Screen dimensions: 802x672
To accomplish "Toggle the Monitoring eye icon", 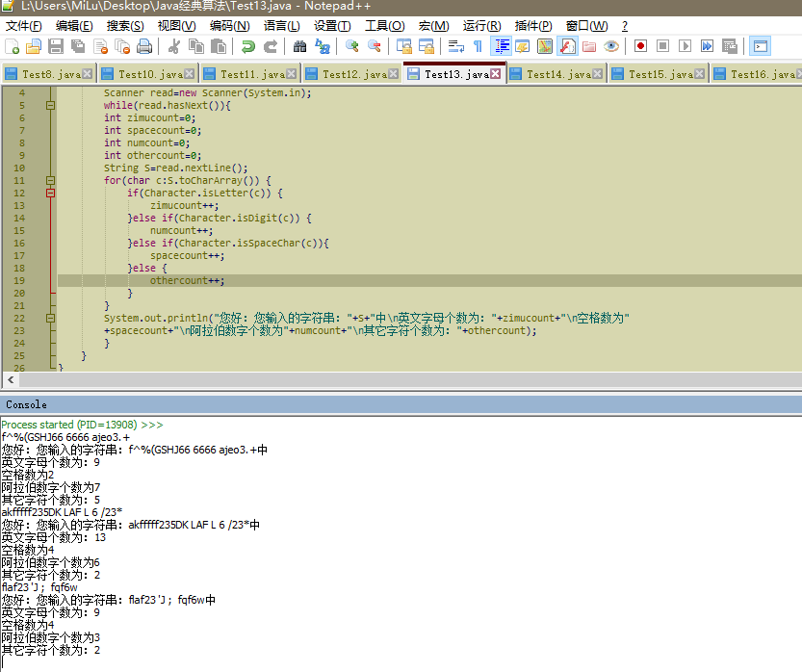I will point(611,46).
